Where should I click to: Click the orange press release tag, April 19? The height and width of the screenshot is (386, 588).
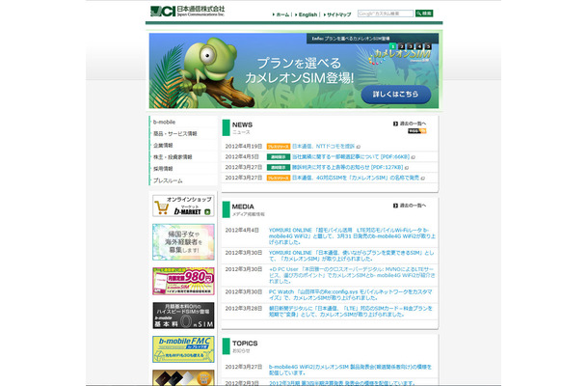coord(279,147)
